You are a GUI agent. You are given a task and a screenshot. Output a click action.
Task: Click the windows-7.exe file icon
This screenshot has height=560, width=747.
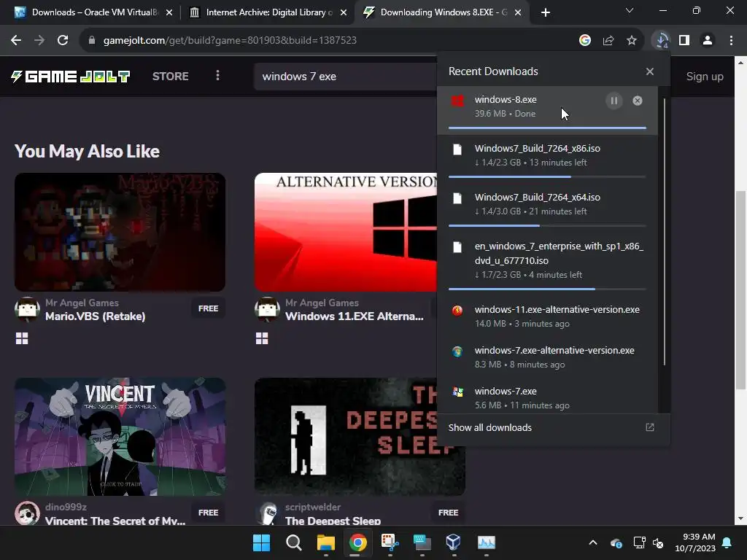coord(457,392)
